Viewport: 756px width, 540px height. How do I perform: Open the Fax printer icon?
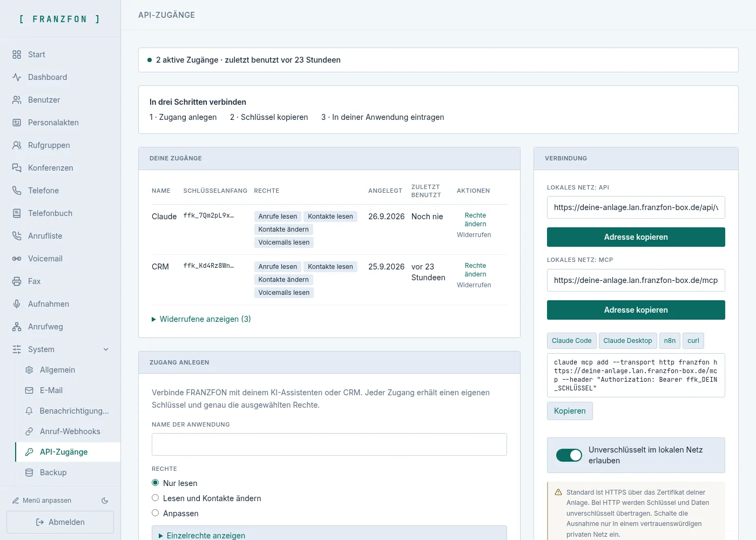pos(17,281)
